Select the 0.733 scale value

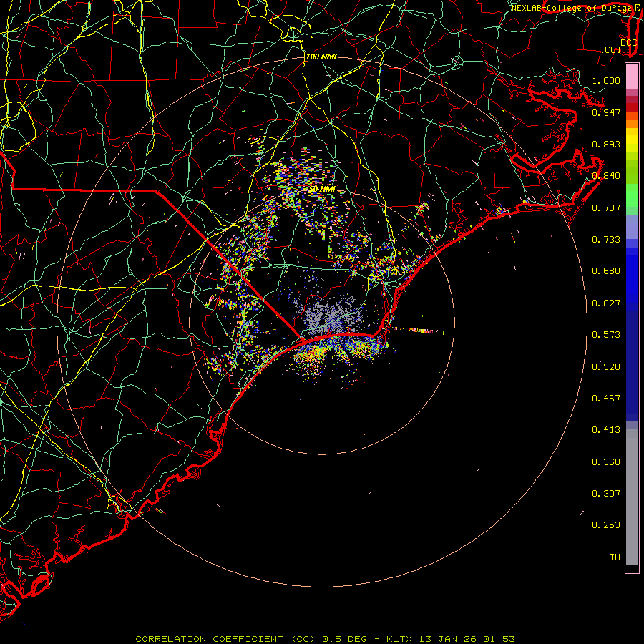pos(606,240)
